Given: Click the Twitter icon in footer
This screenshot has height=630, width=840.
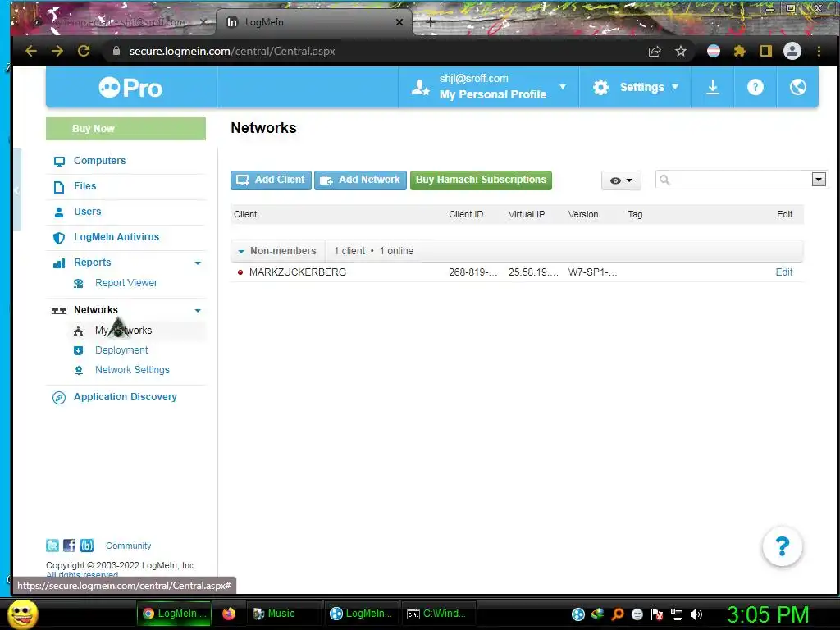Looking at the screenshot, I should pos(52,546).
